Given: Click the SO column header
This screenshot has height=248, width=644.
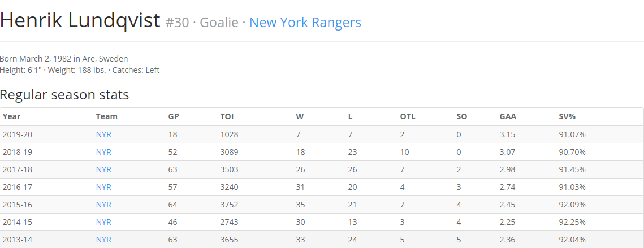Looking at the screenshot, I should coord(462,116).
